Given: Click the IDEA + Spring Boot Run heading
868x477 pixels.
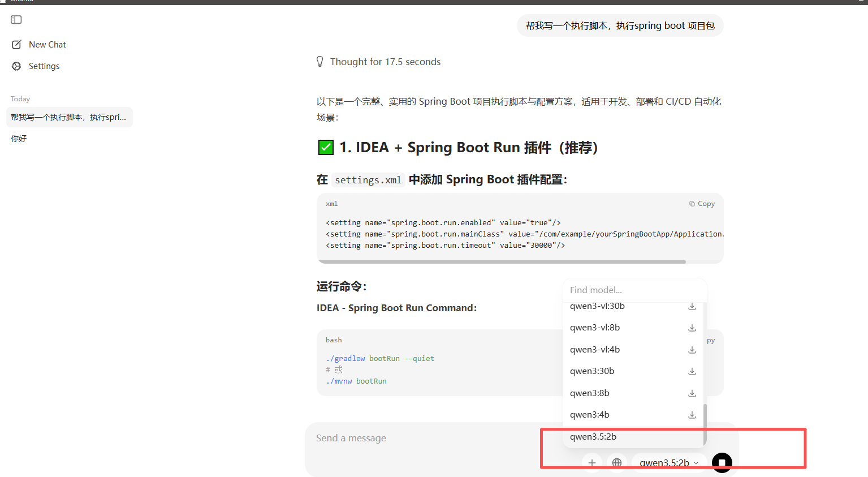Looking at the screenshot, I should [458, 148].
